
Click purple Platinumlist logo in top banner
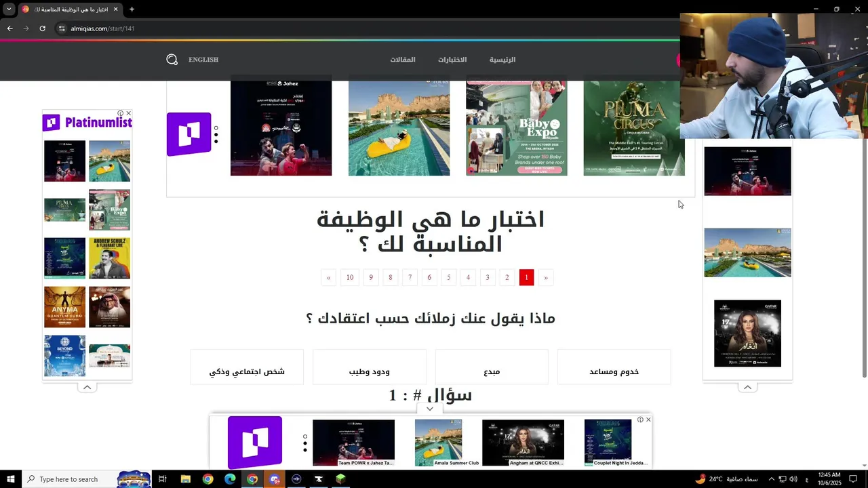tap(189, 134)
